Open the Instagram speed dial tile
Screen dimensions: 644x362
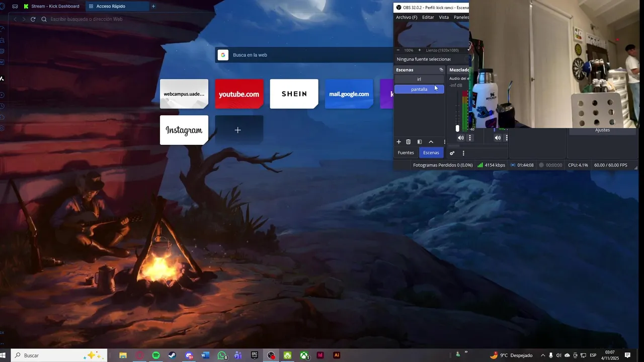tap(184, 130)
